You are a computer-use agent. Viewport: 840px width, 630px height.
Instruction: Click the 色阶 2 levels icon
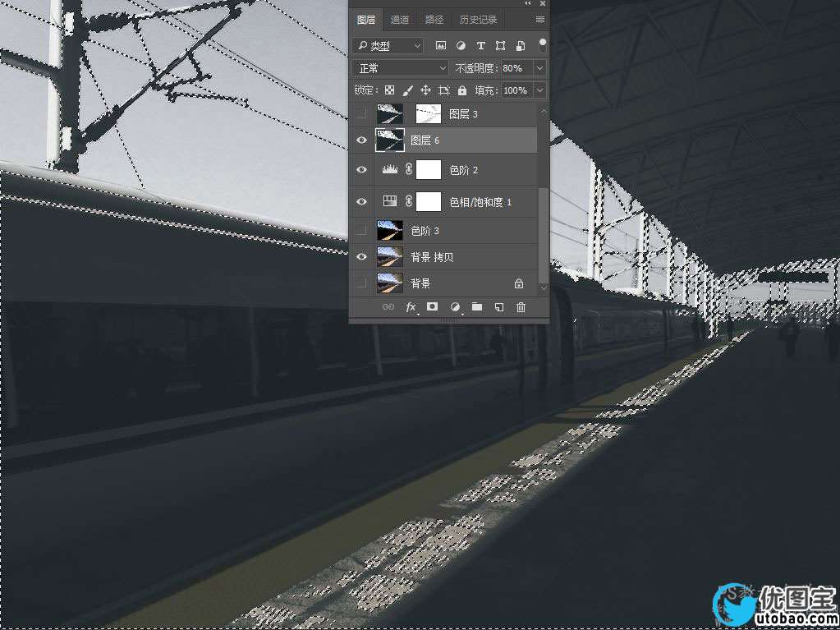pos(390,170)
